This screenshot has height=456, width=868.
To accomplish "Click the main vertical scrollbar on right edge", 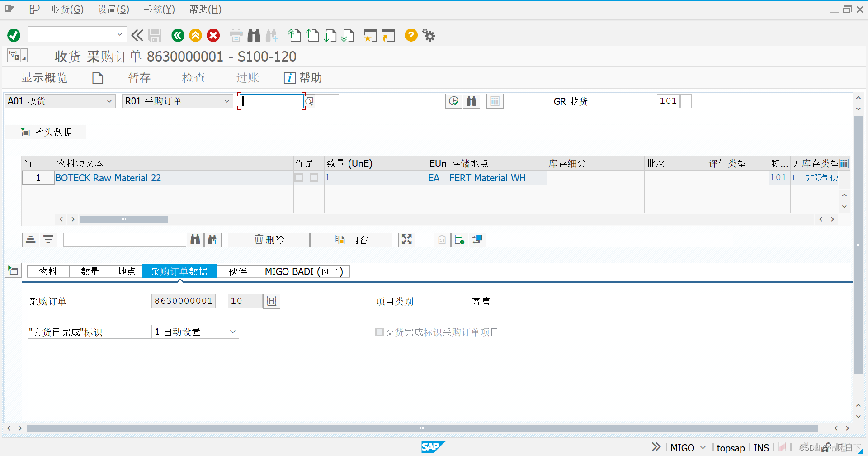I will tap(858, 244).
